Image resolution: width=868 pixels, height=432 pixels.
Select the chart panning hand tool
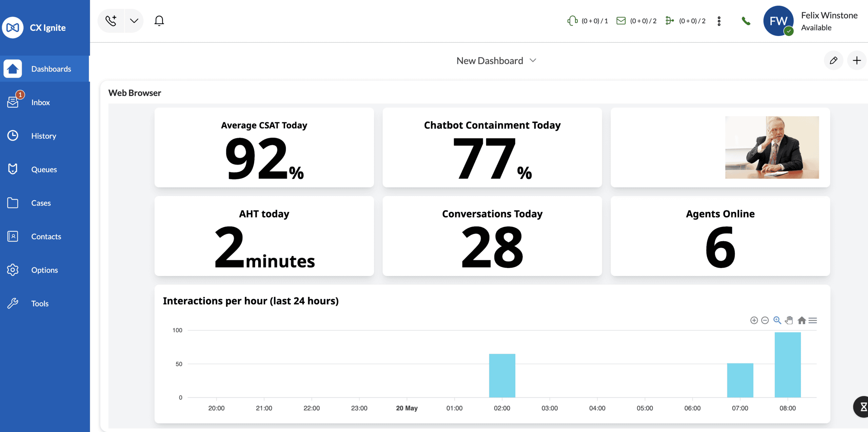(789, 320)
